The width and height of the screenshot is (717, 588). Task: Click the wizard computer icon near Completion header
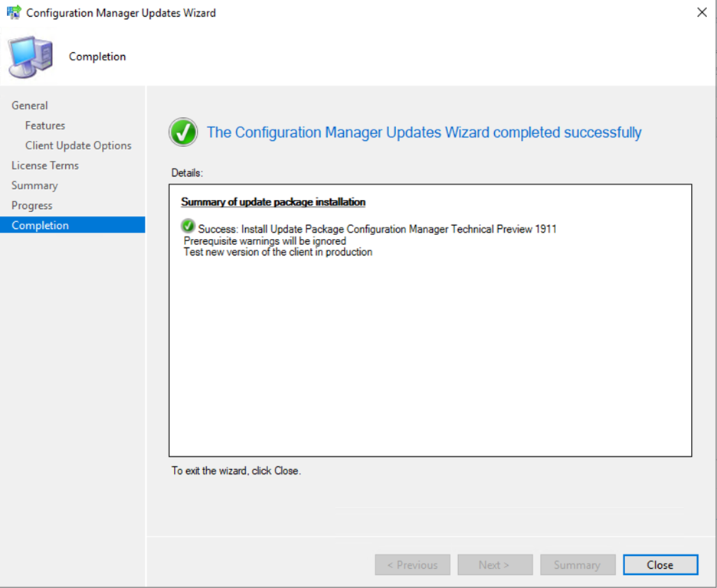click(x=29, y=56)
